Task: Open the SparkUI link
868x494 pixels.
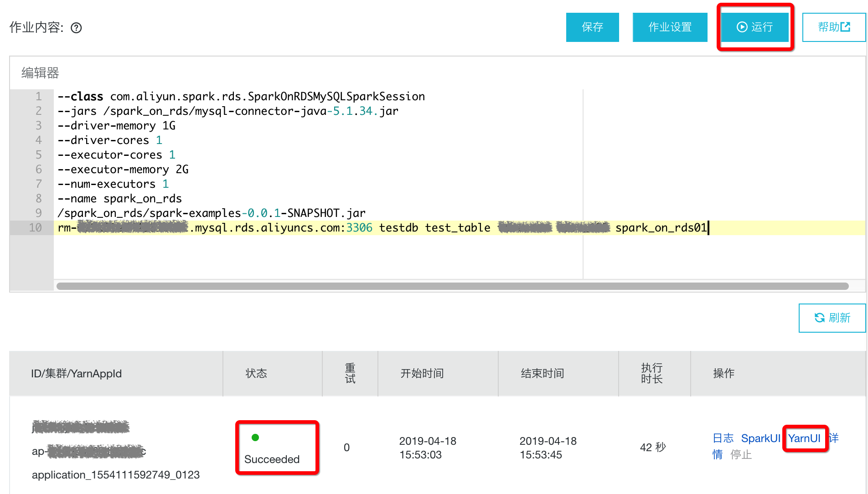Action: 761,438
